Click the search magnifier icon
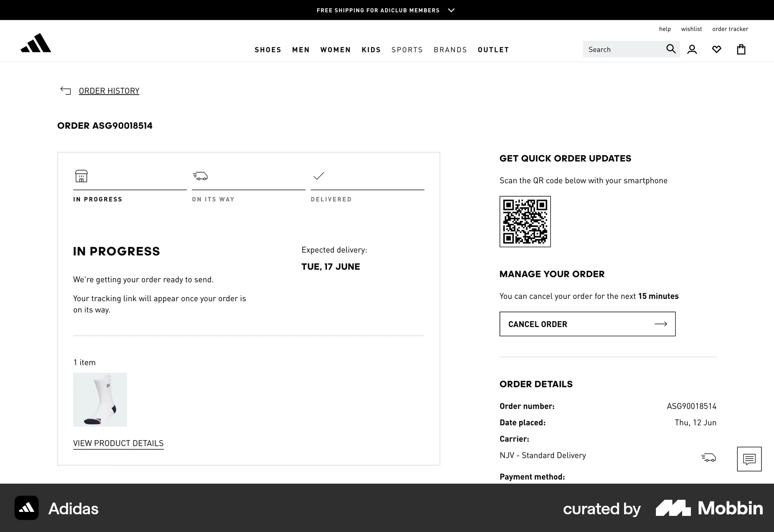774x532 pixels. [x=671, y=49]
